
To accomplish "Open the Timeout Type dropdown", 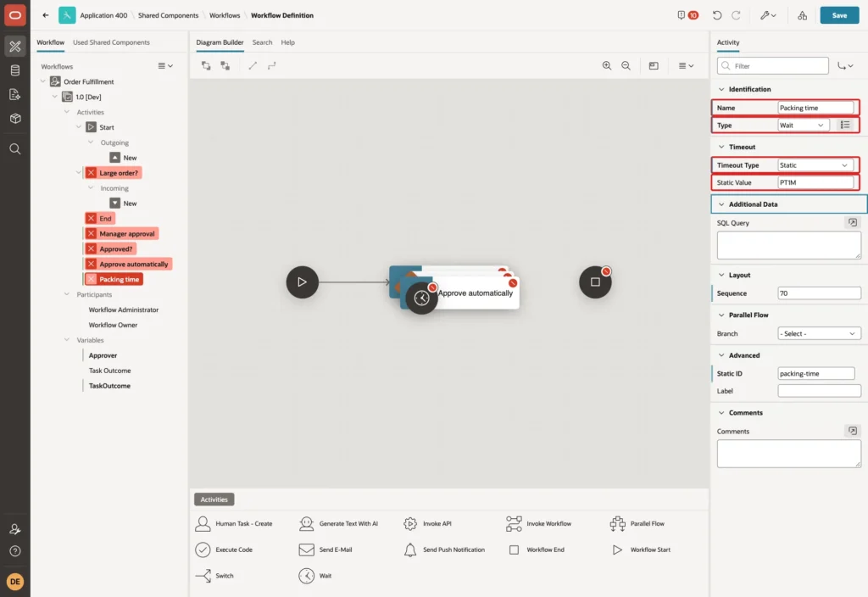I will [x=815, y=165].
